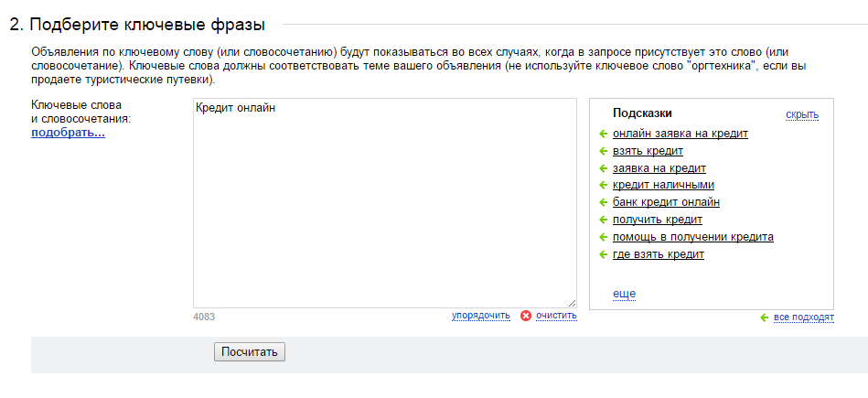This screenshot has height=398, width=868.
Task: Add all suggestions via 'все подходят'
Action: pos(804,317)
